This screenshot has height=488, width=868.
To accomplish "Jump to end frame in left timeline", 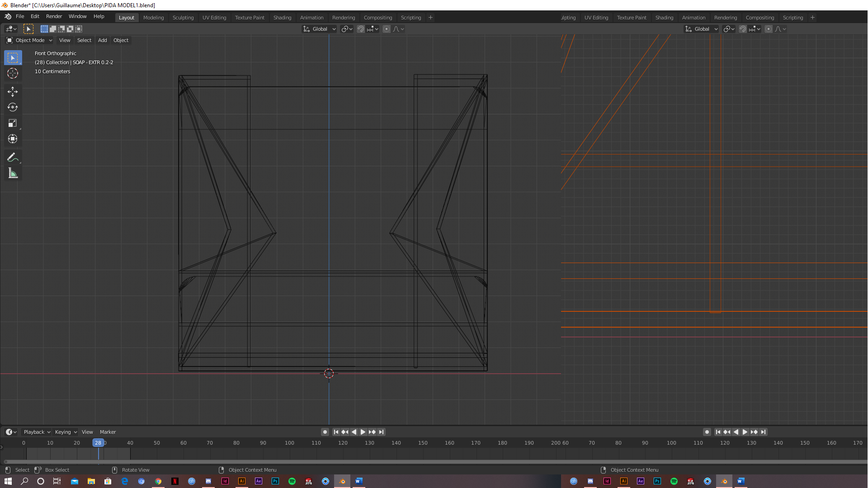I will tap(382, 432).
